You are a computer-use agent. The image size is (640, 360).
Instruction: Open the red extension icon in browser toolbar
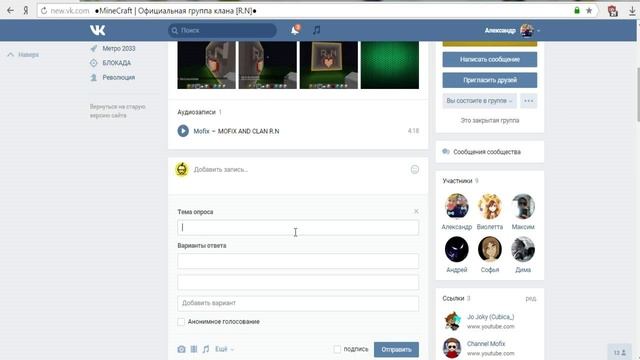tap(612, 11)
